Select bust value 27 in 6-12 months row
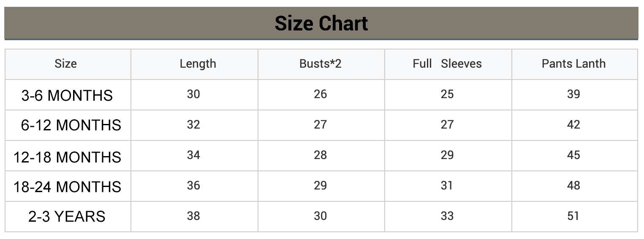The width and height of the screenshot is (644, 239). [320, 124]
